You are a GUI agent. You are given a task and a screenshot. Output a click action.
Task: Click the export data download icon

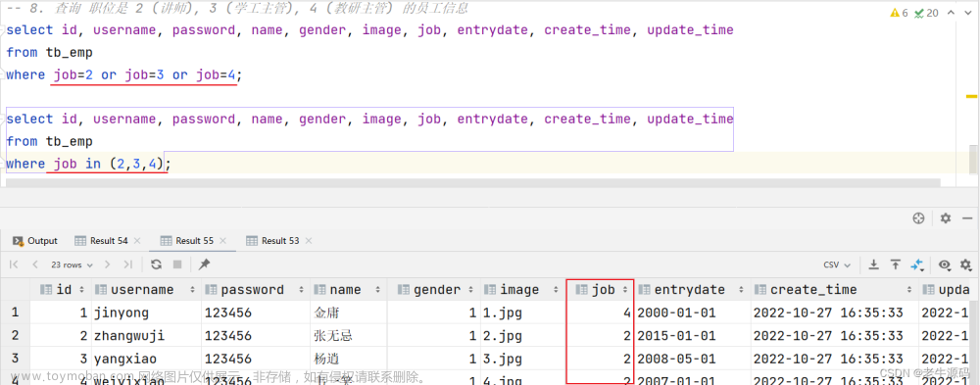point(874,265)
